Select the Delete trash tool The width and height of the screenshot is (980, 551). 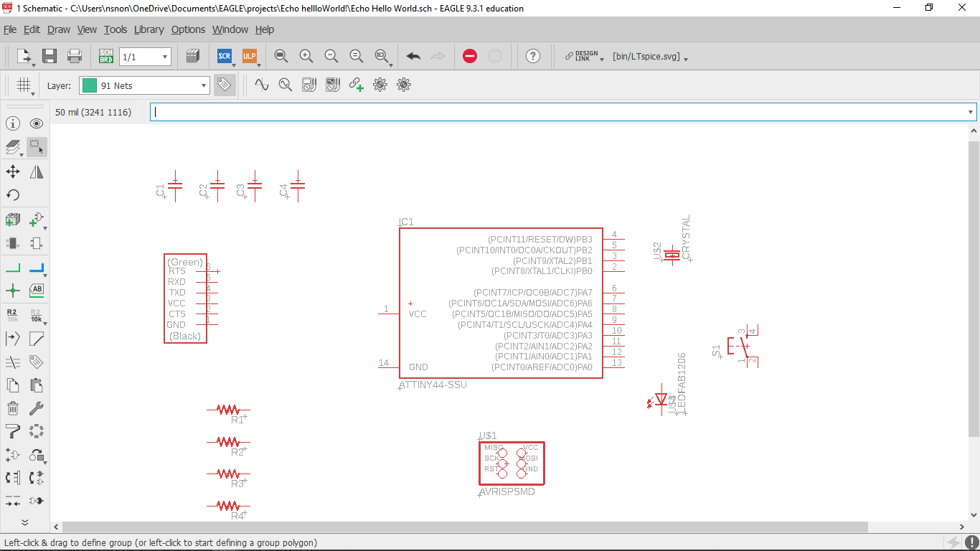pos(13,409)
